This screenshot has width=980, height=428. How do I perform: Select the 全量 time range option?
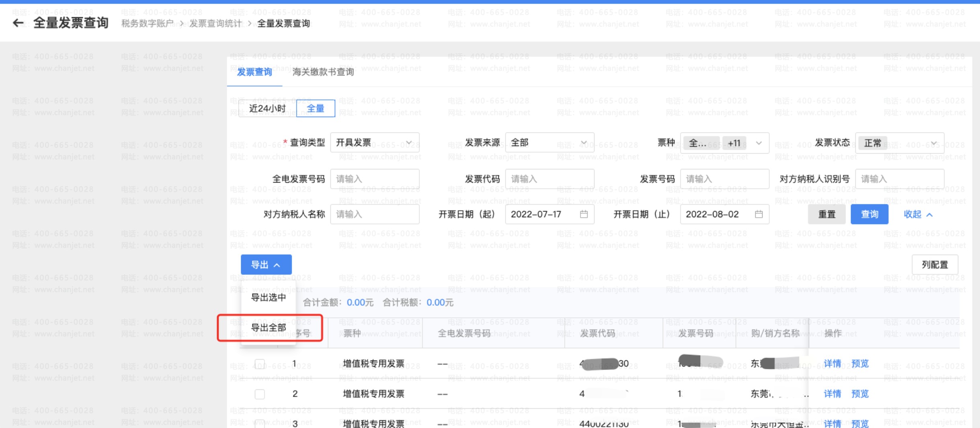pos(316,108)
